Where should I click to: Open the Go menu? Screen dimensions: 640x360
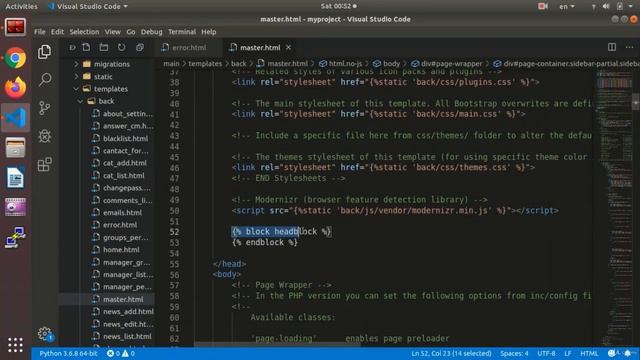coord(131,31)
